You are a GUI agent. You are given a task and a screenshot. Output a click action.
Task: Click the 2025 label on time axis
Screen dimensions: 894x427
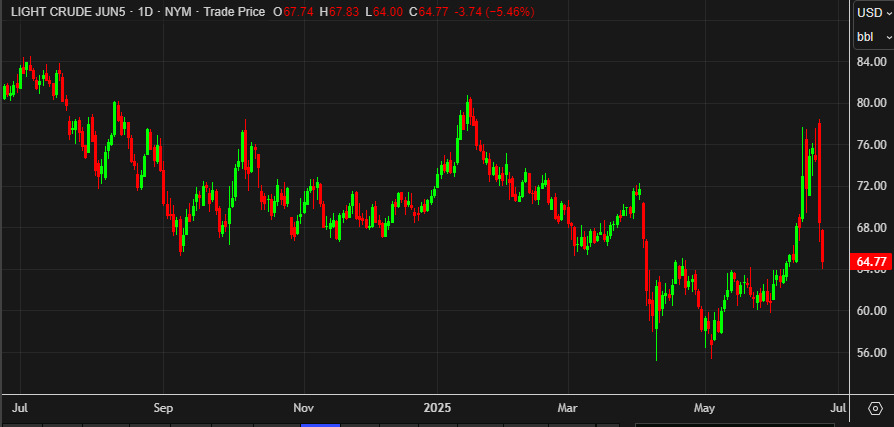pyautogui.click(x=437, y=408)
